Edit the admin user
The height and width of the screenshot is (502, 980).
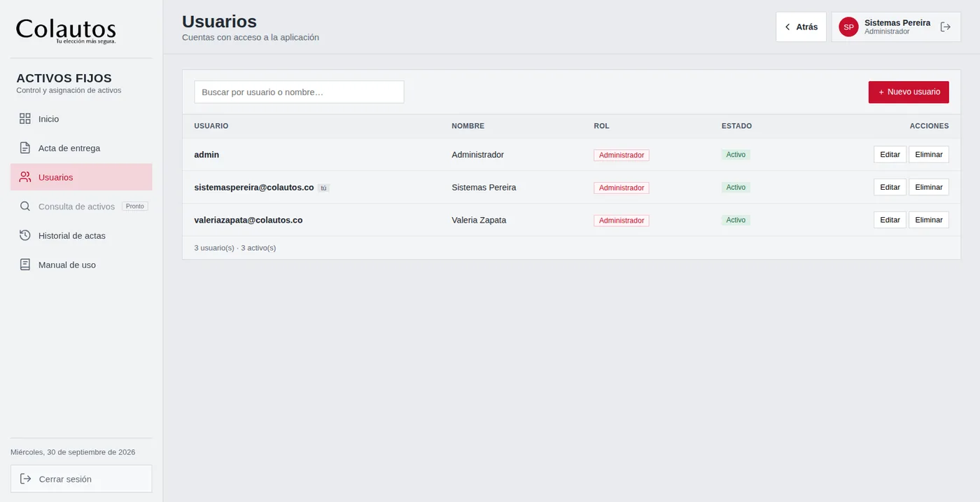tap(890, 154)
